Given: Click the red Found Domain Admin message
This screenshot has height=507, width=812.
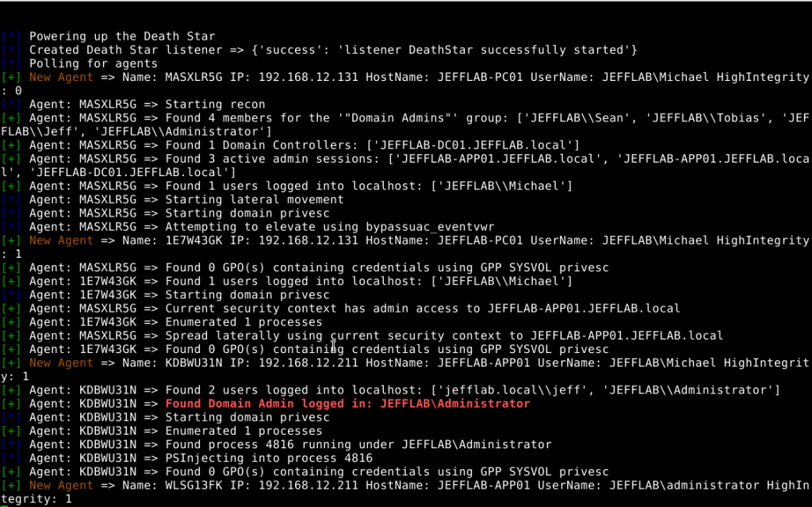Looking at the screenshot, I should pyautogui.click(x=347, y=404).
